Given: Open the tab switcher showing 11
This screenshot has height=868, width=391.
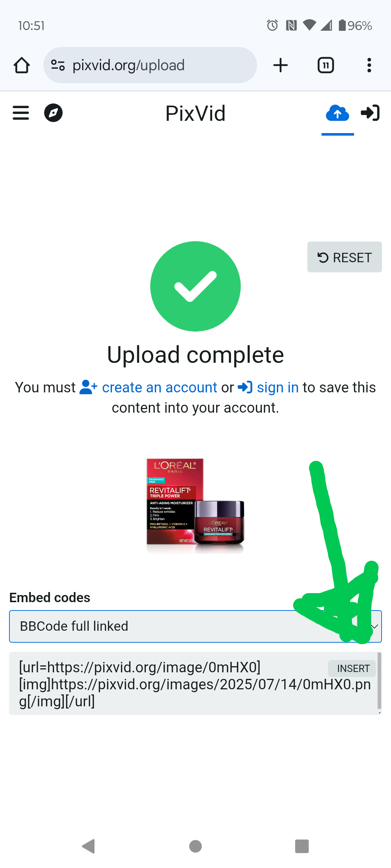Looking at the screenshot, I should pyautogui.click(x=326, y=65).
